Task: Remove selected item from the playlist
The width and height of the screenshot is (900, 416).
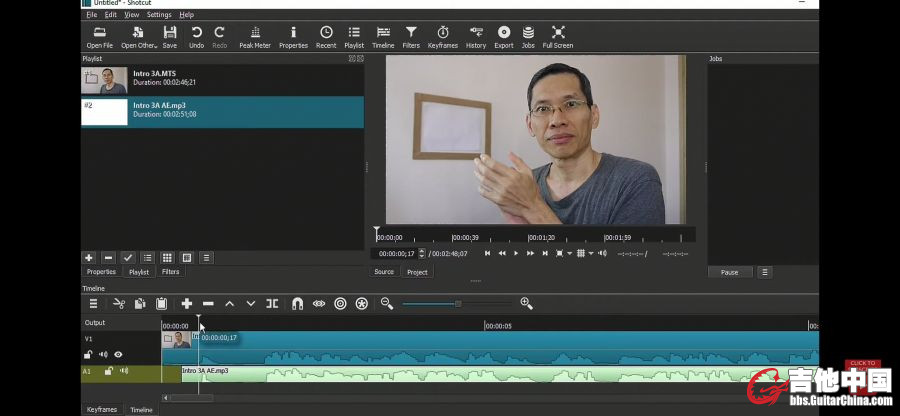Action: (108, 258)
